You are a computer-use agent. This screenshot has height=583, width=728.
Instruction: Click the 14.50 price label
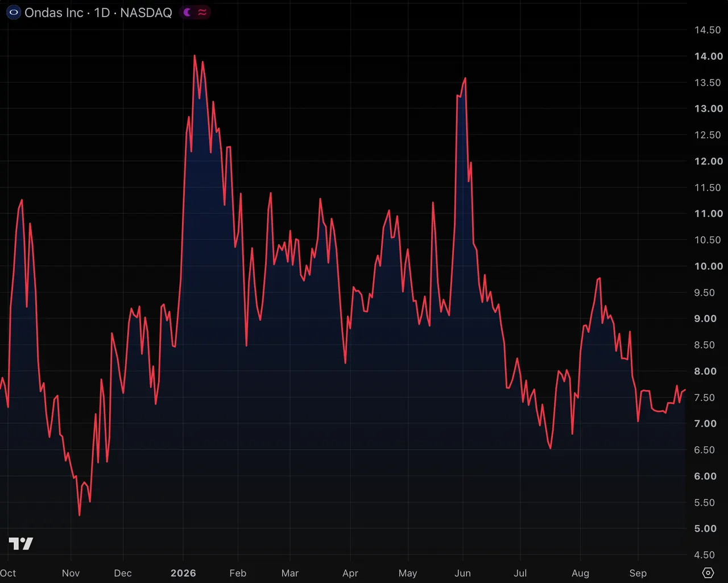(x=708, y=30)
